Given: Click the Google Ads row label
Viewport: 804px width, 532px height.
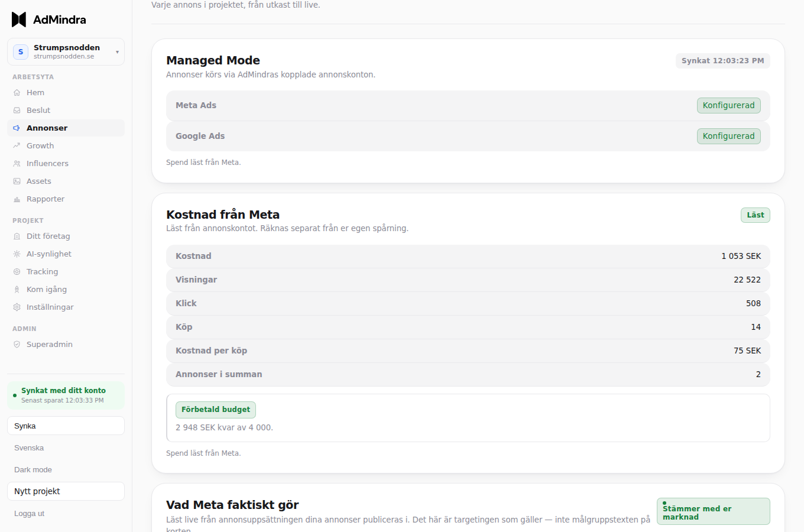Looking at the screenshot, I should 200,136.
